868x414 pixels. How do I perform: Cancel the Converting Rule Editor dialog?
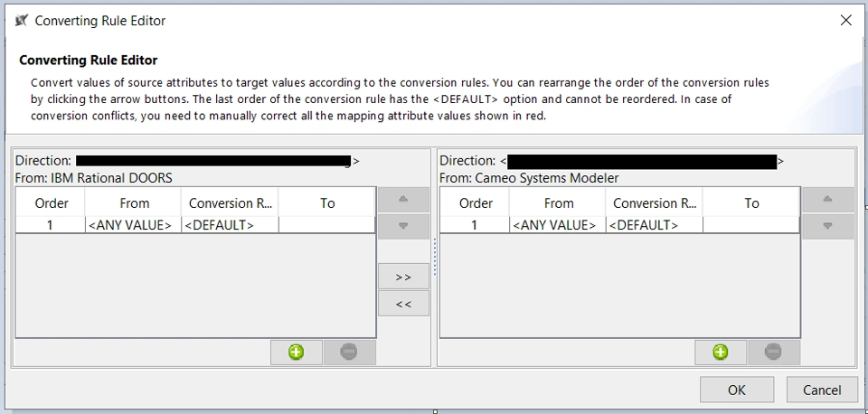[x=821, y=390]
